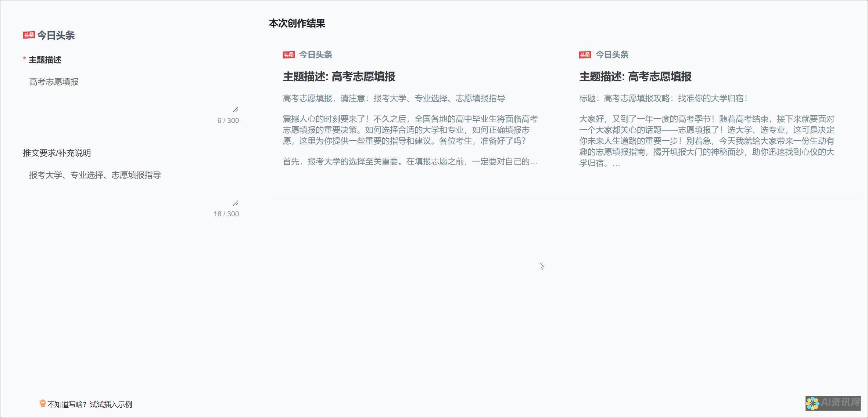
Task: Click line 高考志愿填报，请注意：报考大学
Action: point(394,98)
